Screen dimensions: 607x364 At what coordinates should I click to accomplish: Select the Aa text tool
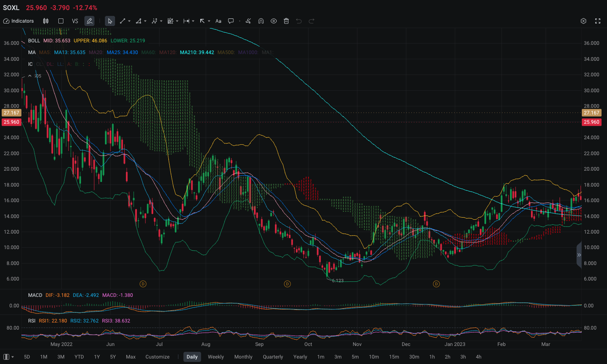tap(218, 21)
